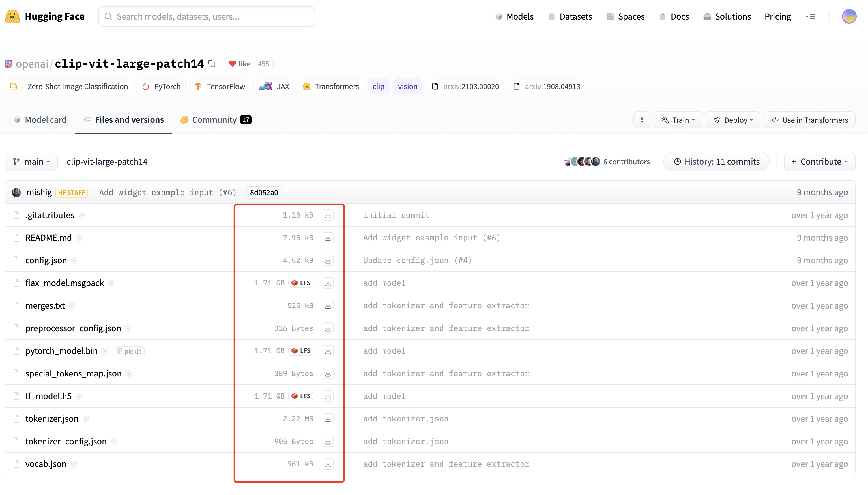Download the tokenizer.json file
The height and width of the screenshot is (495, 868).
pos(328,418)
